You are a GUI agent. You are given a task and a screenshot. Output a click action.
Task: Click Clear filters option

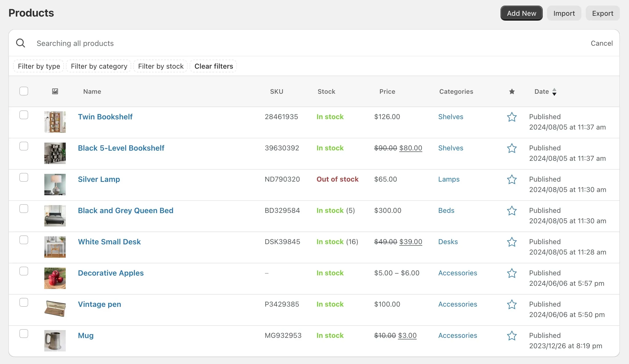[x=214, y=66]
